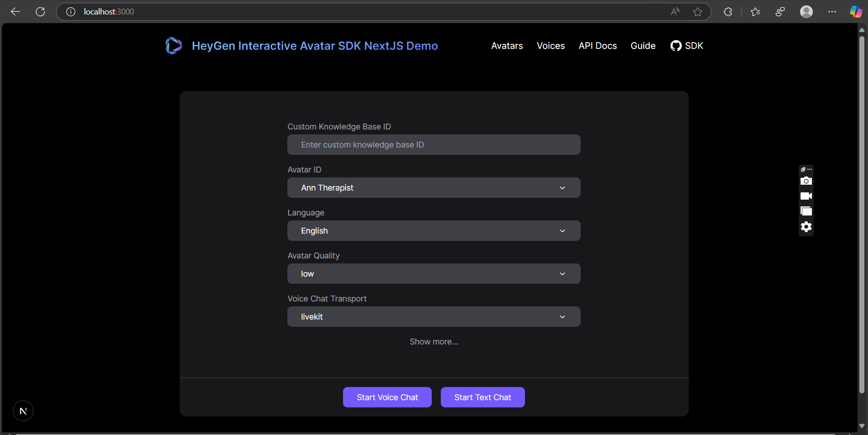Open the Language dropdown set to English

pos(434,231)
